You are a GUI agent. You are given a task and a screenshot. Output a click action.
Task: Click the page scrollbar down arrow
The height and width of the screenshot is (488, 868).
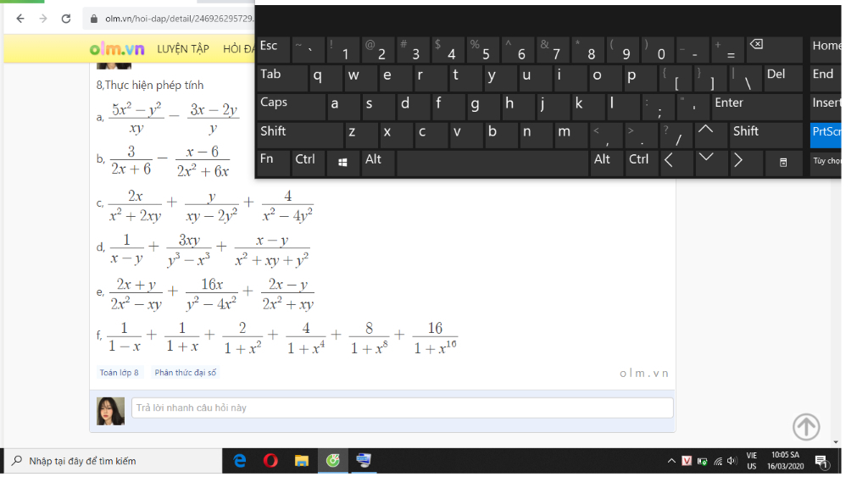point(836,442)
